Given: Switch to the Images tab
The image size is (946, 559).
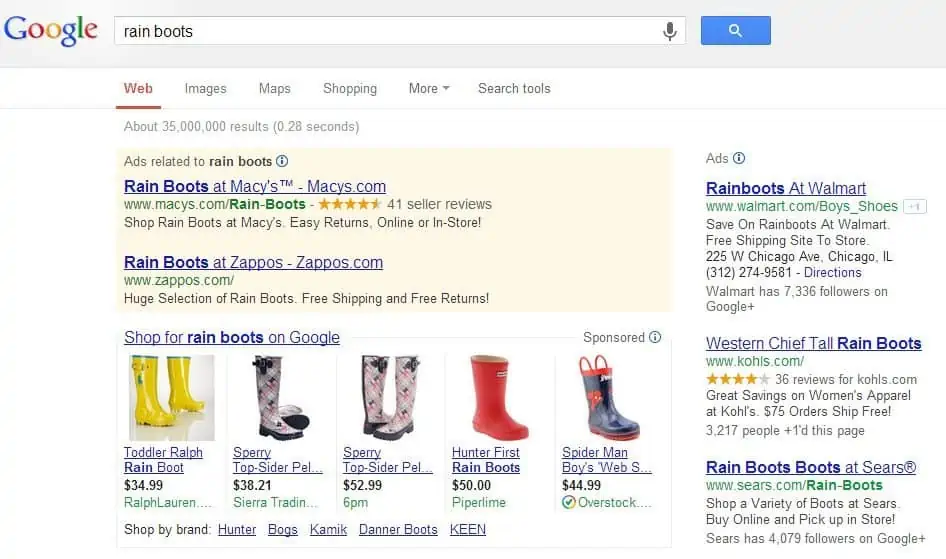Looking at the screenshot, I should coord(205,88).
